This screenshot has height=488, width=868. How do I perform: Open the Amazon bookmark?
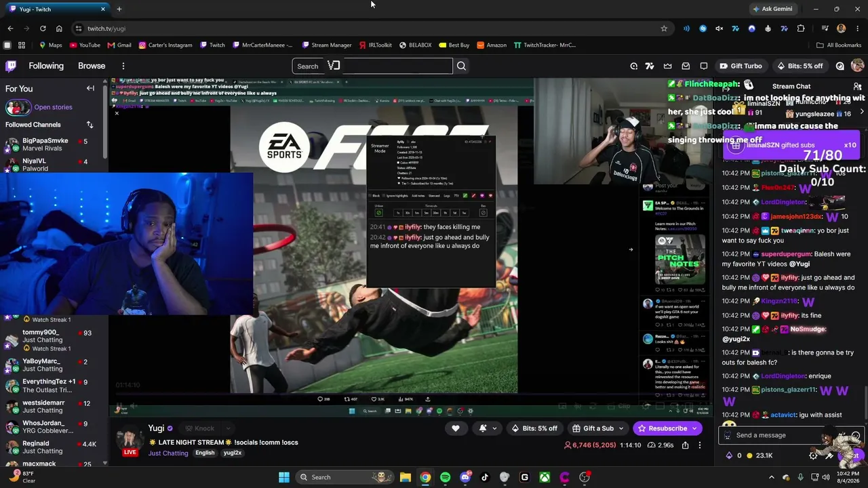[492, 45]
